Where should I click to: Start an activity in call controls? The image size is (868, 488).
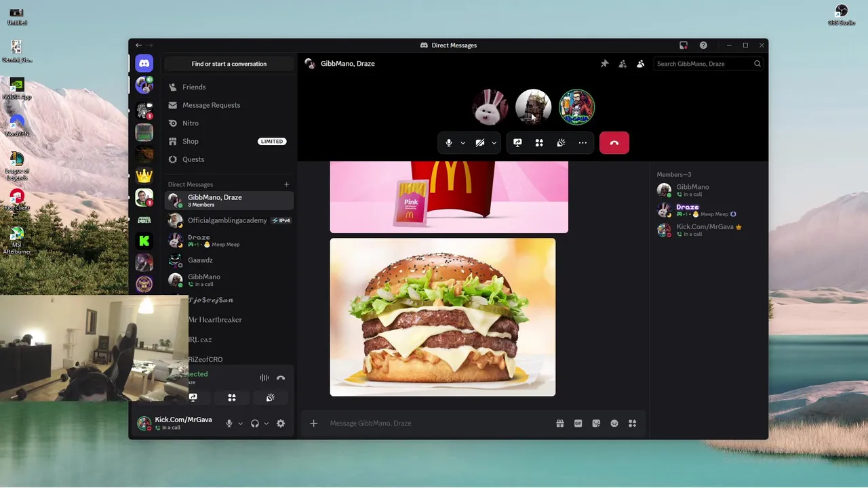[539, 143]
